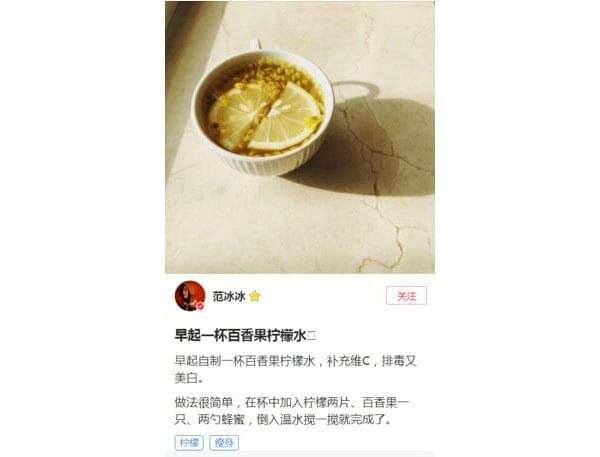Open 范冰冰's round profile avatar
This screenshot has height=457, width=600.
(x=190, y=296)
